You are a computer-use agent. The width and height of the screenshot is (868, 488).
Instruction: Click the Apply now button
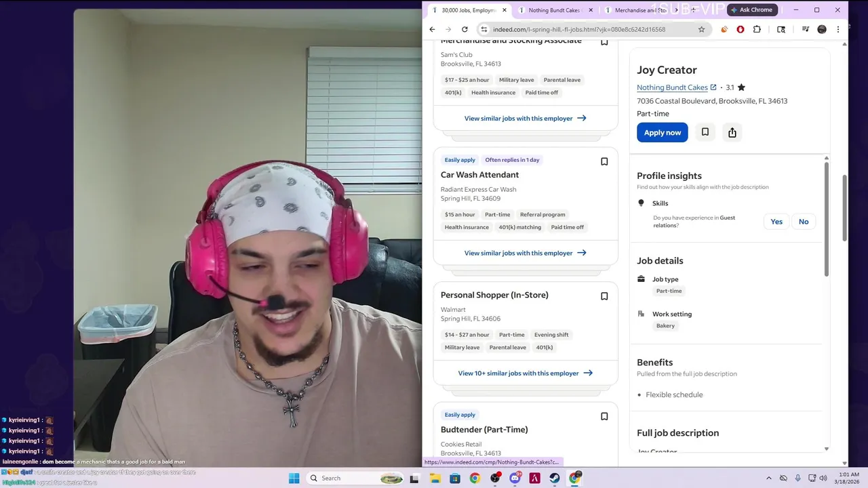pyautogui.click(x=663, y=132)
